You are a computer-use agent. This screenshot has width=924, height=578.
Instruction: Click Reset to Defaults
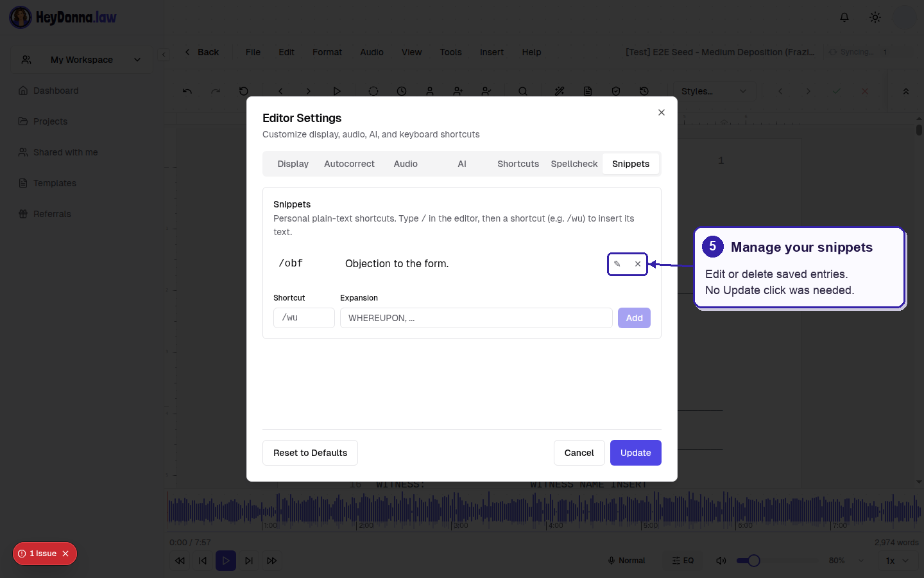(x=310, y=453)
